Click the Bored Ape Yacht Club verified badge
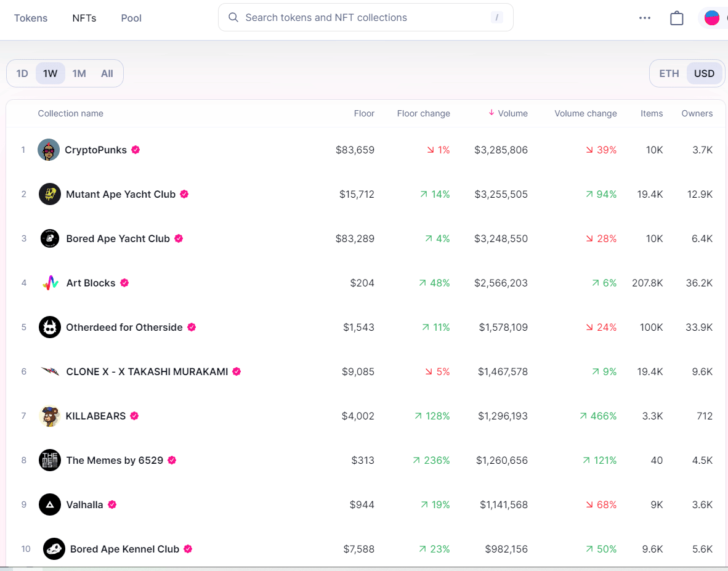Viewport: 728px width, 571px height. click(x=179, y=238)
